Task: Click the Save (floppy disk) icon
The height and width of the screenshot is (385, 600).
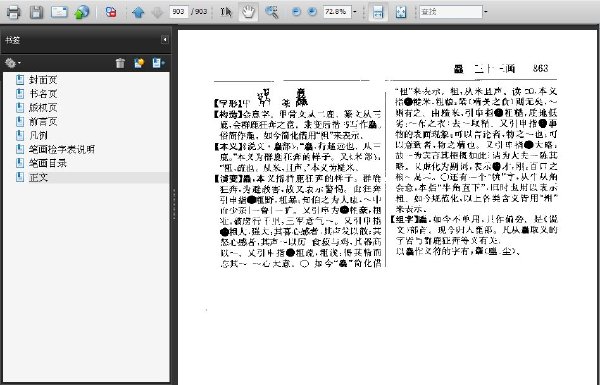Action: (36, 12)
